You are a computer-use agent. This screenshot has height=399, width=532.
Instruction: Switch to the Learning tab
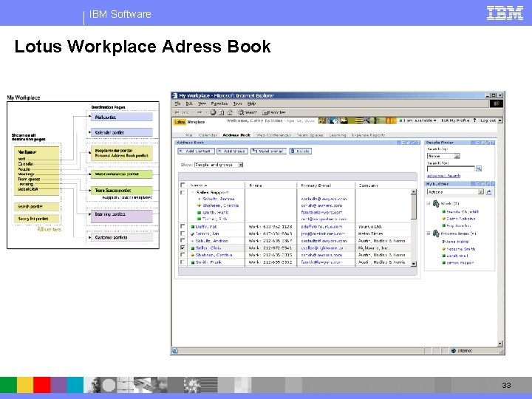coord(338,135)
